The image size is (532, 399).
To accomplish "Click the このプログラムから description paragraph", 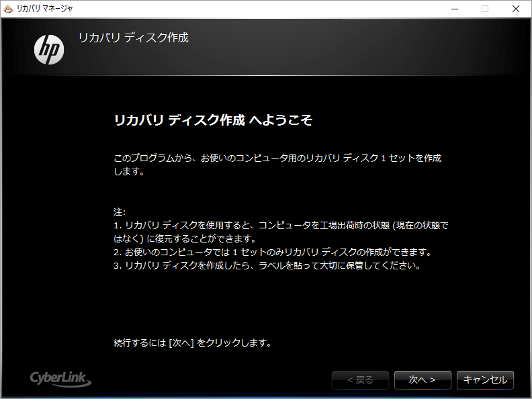I will pyautogui.click(x=277, y=165).
